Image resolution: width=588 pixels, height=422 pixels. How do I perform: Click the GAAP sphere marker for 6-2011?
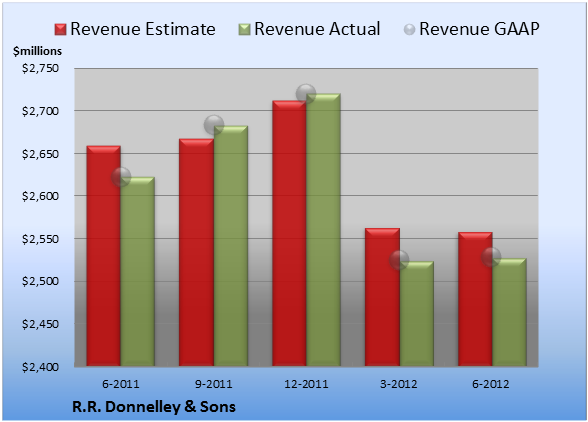[x=121, y=177]
